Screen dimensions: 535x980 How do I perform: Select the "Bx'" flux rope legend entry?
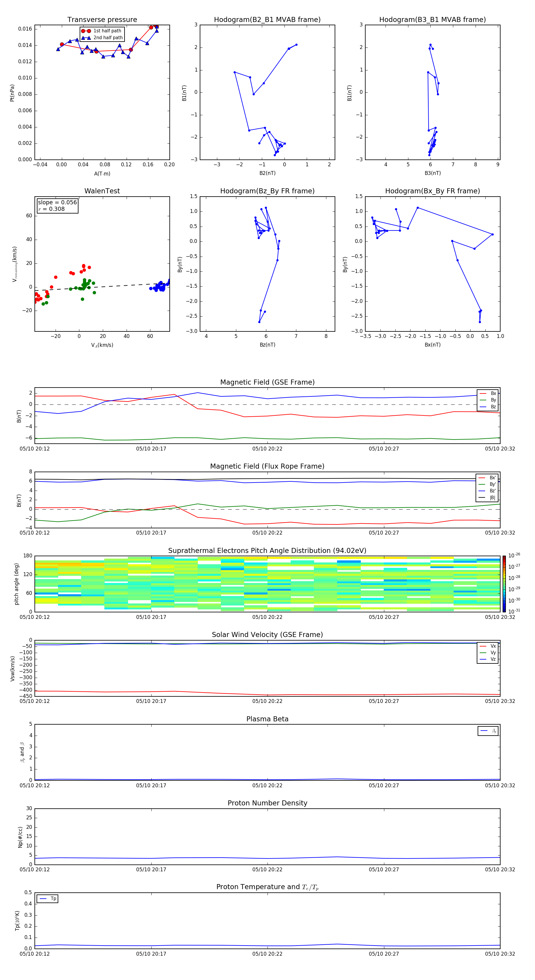click(x=487, y=478)
